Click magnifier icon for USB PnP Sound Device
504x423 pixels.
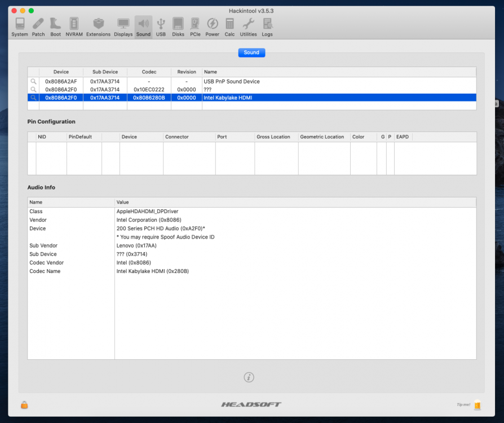point(33,81)
